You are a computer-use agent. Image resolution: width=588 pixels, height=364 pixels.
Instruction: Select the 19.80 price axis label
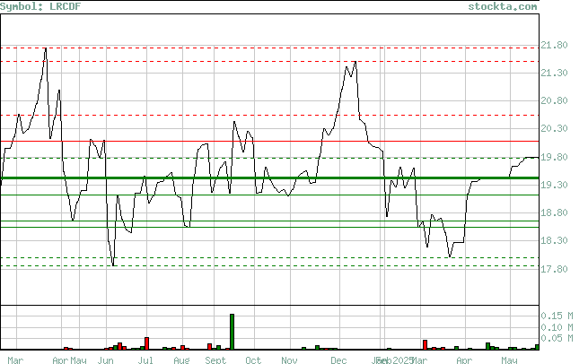tap(554, 157)
